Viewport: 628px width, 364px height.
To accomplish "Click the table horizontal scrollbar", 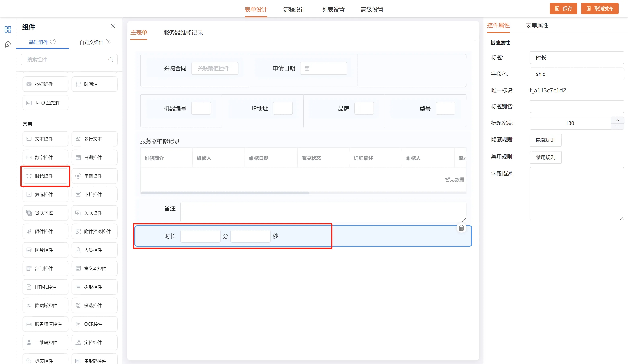I will point(225,193).
